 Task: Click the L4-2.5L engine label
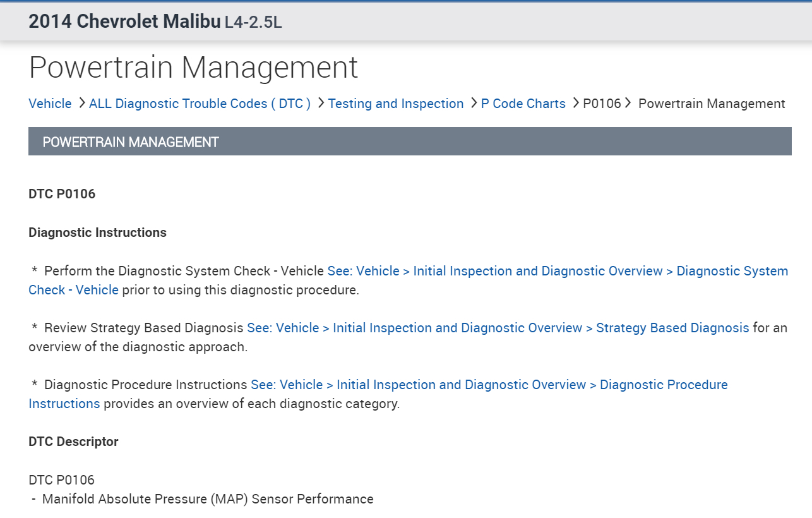coord(253,23)
